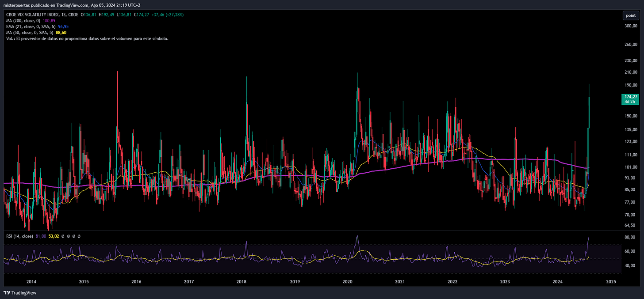Click the 135,00 price axis label

click(x=630, y=130)
